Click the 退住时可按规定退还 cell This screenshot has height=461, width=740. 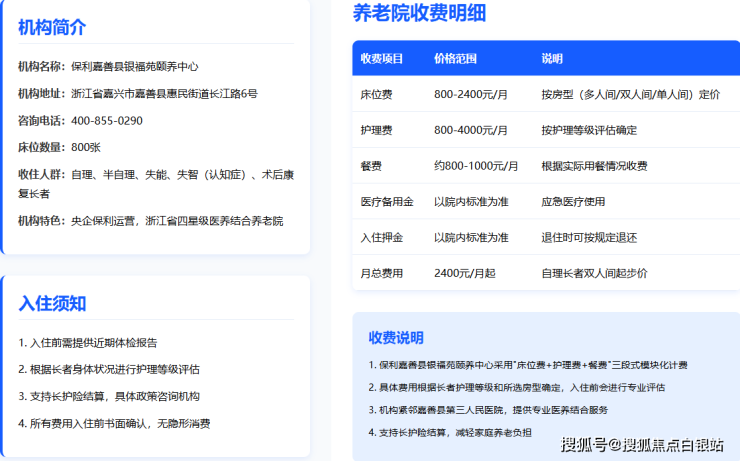[x=589, y=237]
